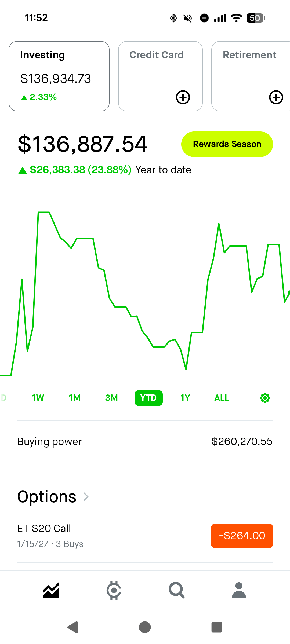Switch chart range to 1M
The height and width of the screenshot is (644, 290).
click(75, 398)
